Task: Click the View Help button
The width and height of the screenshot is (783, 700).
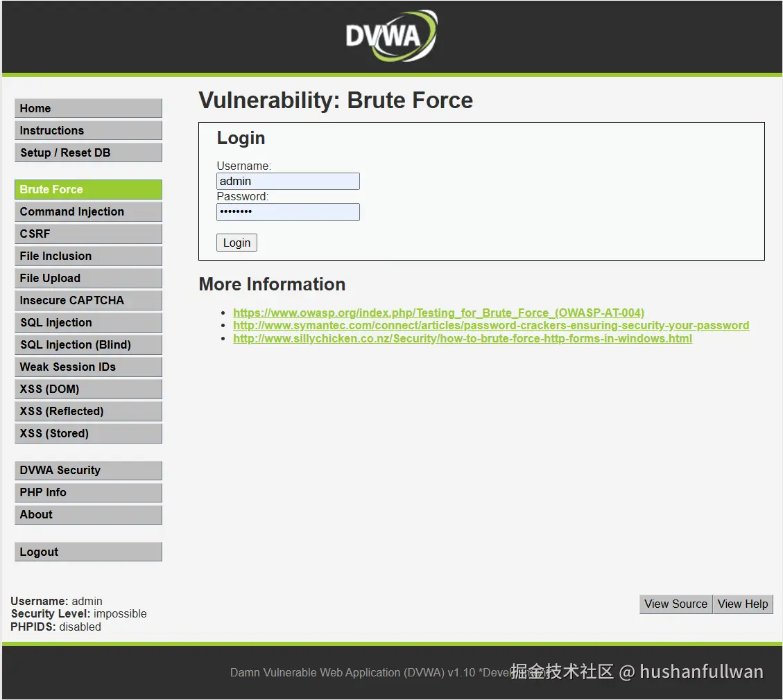Action: [x=743, y=604]
